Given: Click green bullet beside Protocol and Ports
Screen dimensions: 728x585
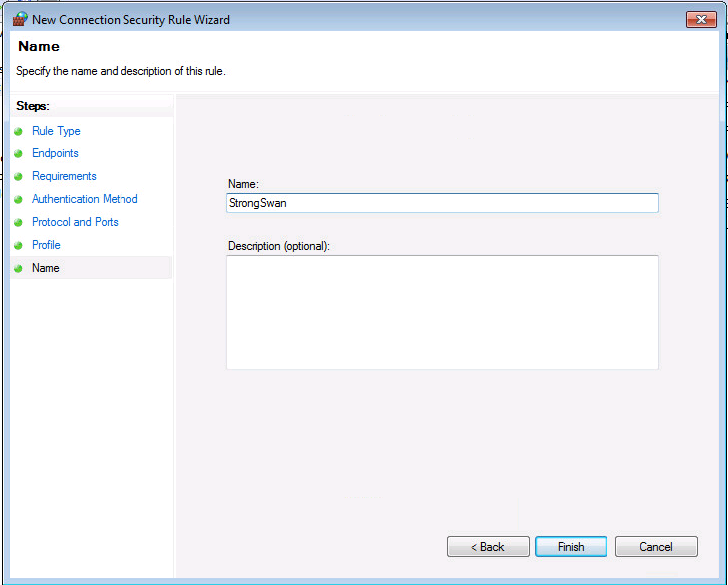Looking at the screenshot, I should (x=19, y=222).
